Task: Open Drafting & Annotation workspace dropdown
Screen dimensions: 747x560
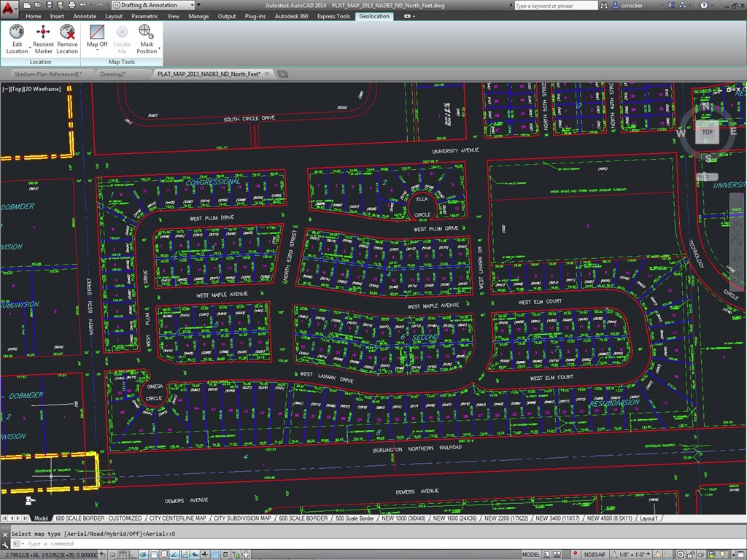Action: click(x=153, y=5)
